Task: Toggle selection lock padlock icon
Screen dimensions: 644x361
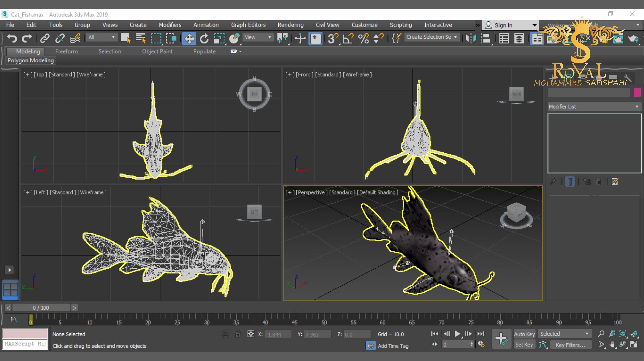Action: click(x=238, y=334)
